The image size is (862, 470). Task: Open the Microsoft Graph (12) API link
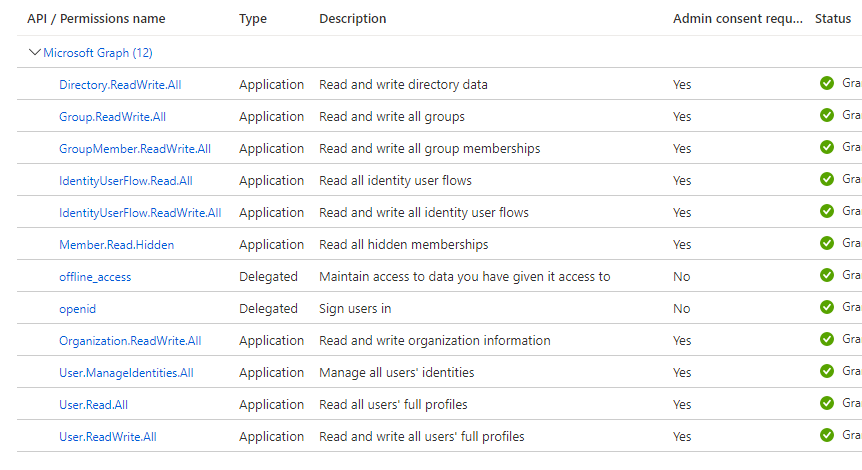pyautogui.click(x=98, y=52)
